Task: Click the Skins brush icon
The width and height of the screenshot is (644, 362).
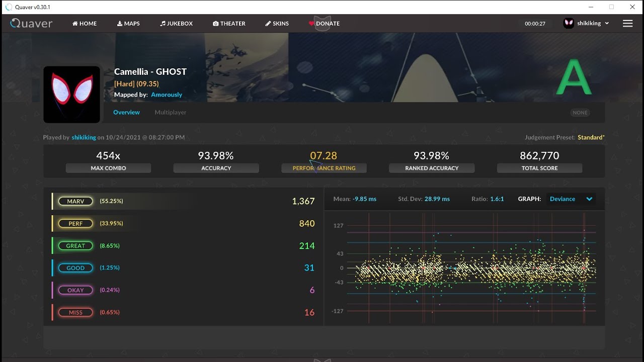Action: [268, 24]
